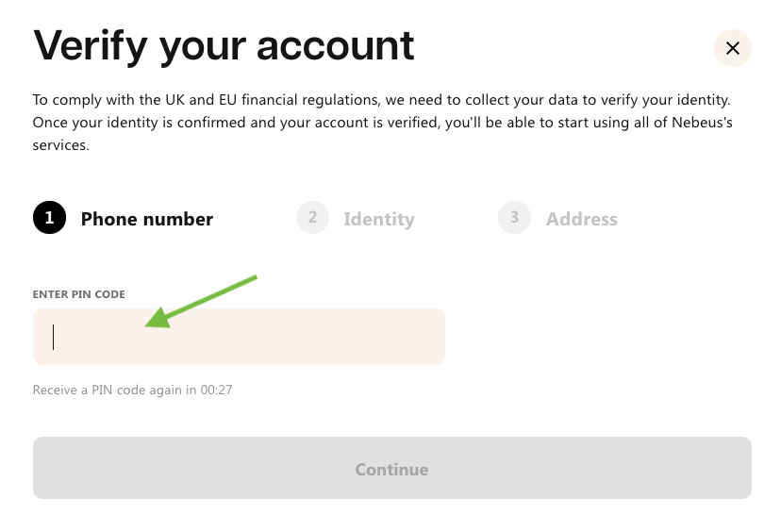Screen dimensions: 781x532
Task: Select the Phone number step label
Action: tap(147, 219)
